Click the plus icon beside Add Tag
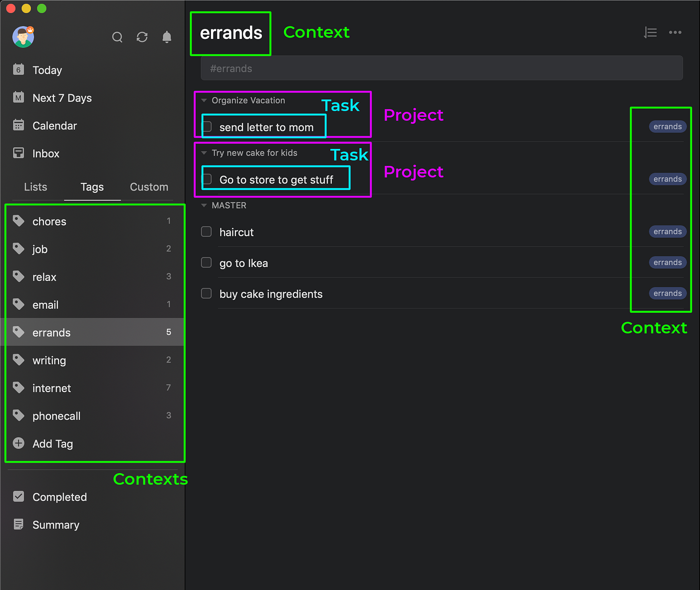Viewport: 700px width, 590px height. click(x=18, y=443)
